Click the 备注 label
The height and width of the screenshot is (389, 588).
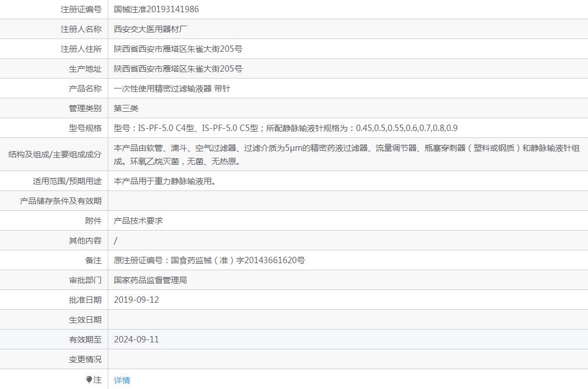(x=93, y=260)
